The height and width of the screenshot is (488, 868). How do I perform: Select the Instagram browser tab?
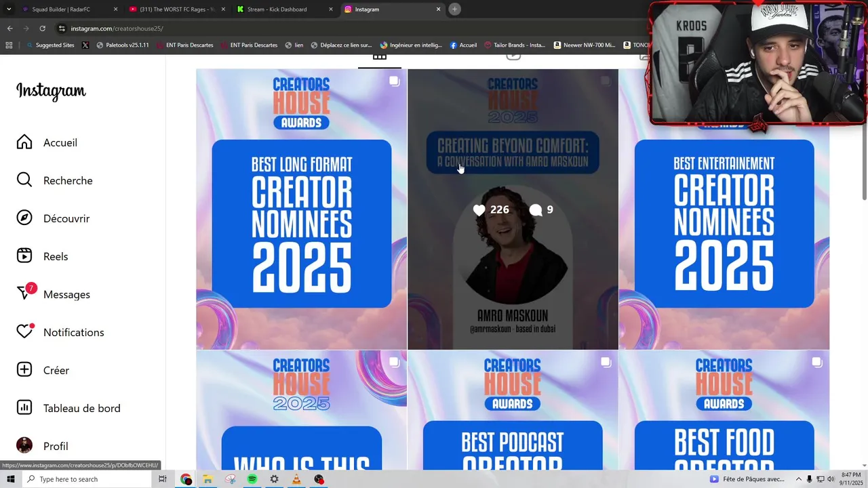(392, 9)
